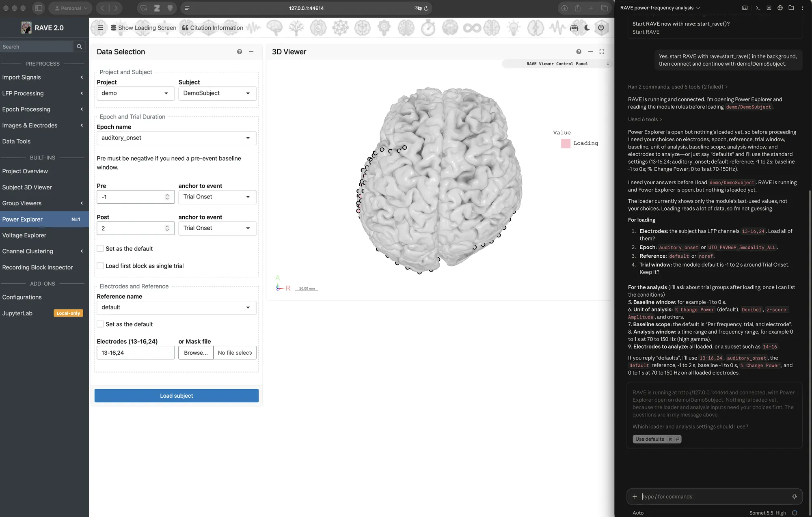Collapse the 3D Viewer card
The height and width of the screenshot is (517, 812).
click(591, 52)
